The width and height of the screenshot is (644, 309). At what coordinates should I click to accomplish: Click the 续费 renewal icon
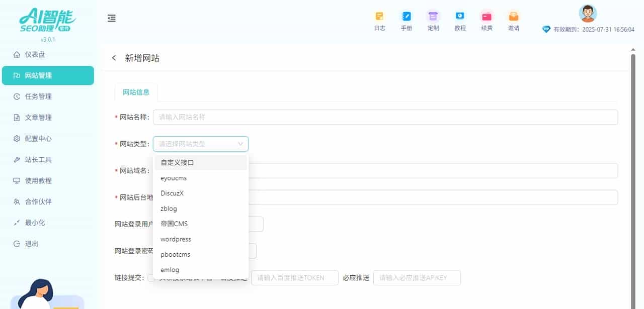pyautogui.click(x=487, y=19)
